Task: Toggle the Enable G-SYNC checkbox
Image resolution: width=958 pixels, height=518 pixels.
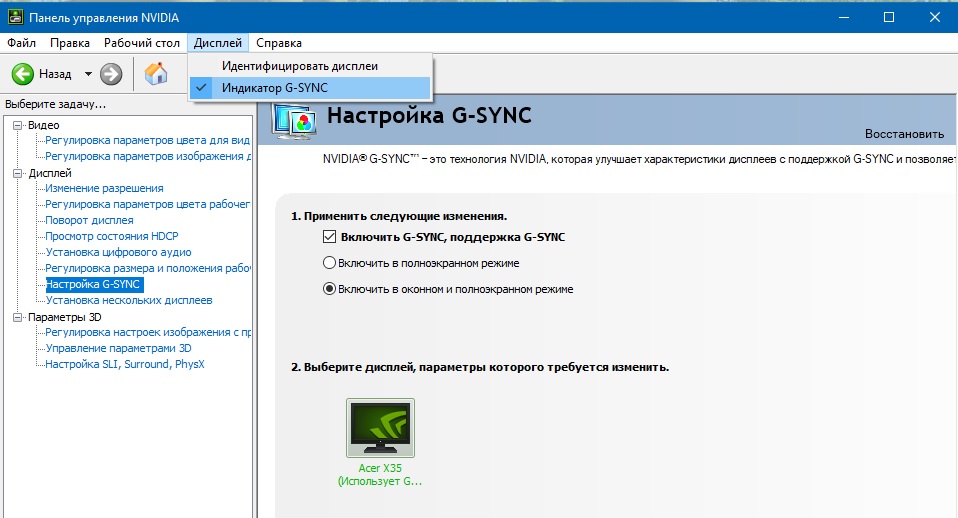Action: 329,237
